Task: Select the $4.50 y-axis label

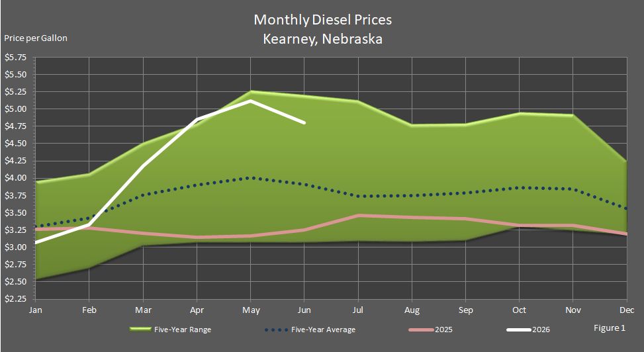Action: click(16, 144)
